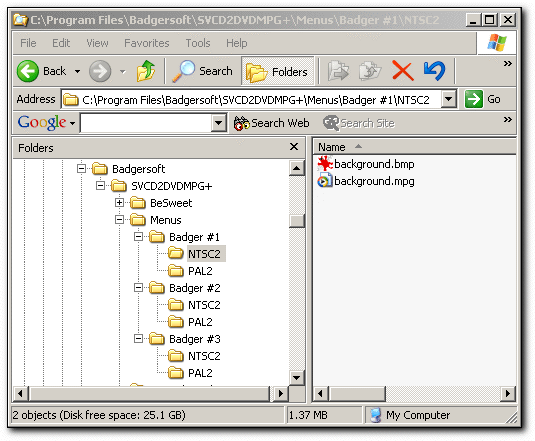Open the Forward history dropdown arrow
The image size is (535, 441).
coord(122,71)
